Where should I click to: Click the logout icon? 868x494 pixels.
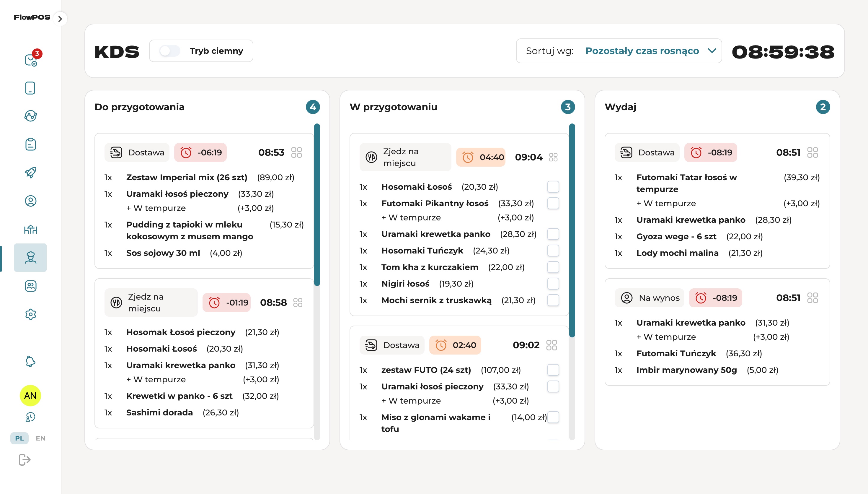pos(25,460)
